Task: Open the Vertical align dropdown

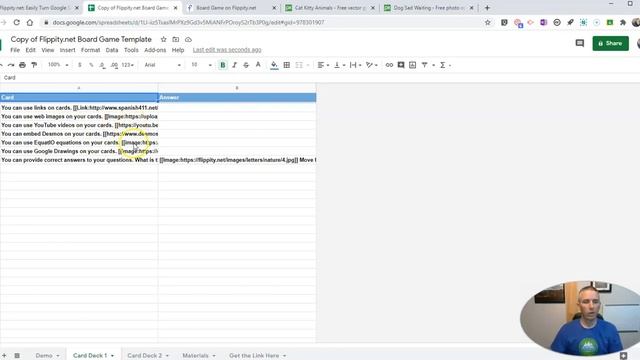Action: tap(339, 65)
